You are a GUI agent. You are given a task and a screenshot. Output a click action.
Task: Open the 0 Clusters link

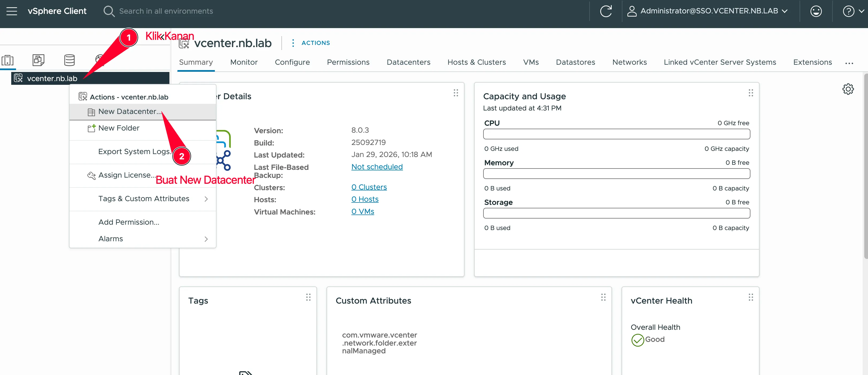[369, 187]
